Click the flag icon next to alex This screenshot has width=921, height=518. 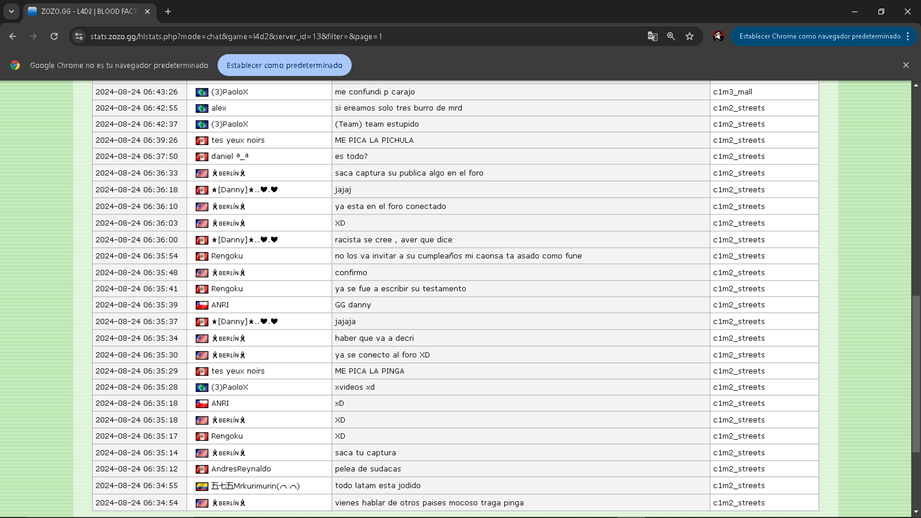(x=202, y=108)
